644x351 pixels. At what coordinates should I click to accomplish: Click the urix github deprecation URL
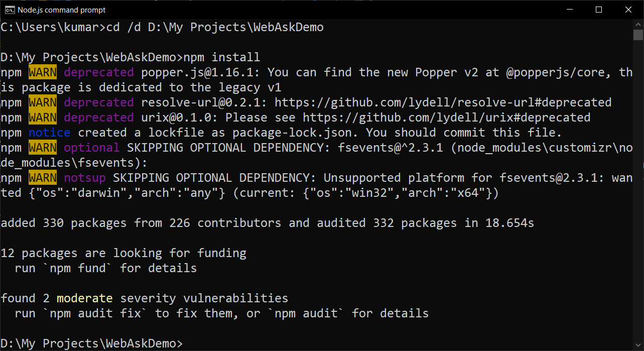446,118
